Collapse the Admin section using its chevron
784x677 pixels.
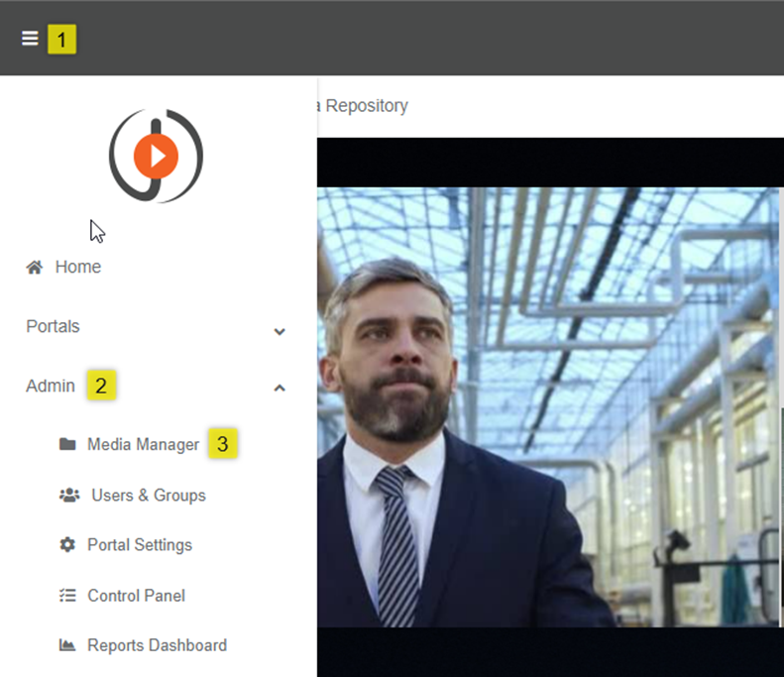tap(280, 388)
